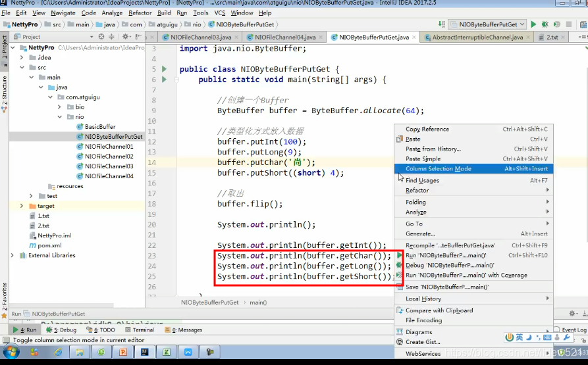Open the 4: Run tool window button
Image resolution: width=588 pixels, height=365 pixels.
pyautogui.click(x=25, y=329)
